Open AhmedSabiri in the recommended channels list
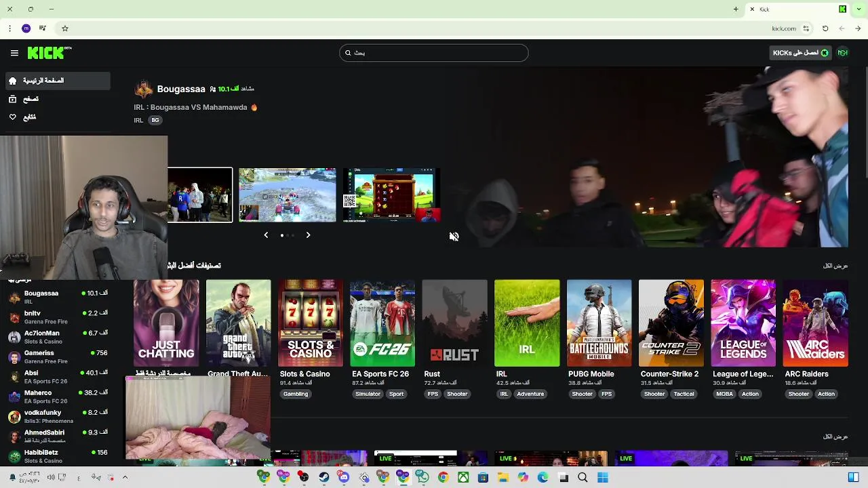 (x=58, y=436)
